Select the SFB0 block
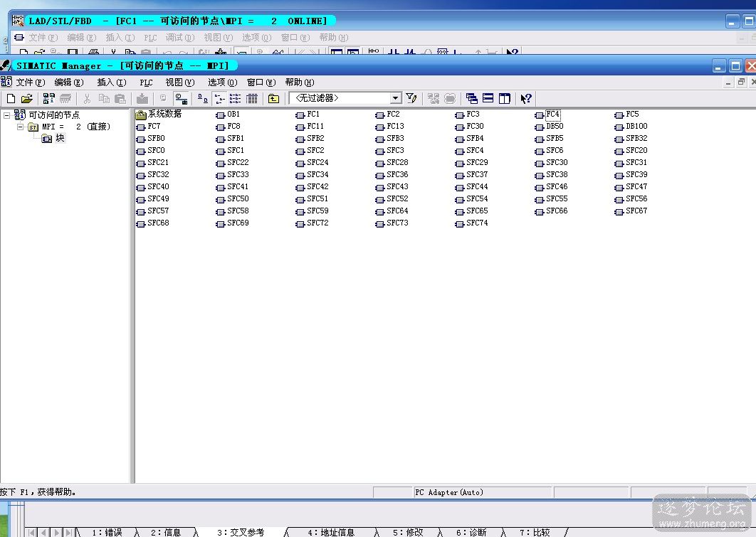 click(150, 138)
